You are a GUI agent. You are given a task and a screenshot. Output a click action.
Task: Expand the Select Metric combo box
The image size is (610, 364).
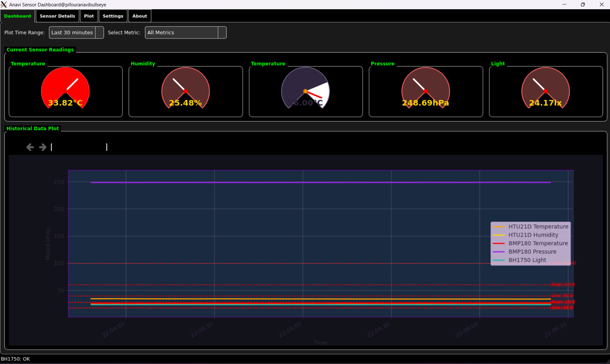tap(185, 32)
